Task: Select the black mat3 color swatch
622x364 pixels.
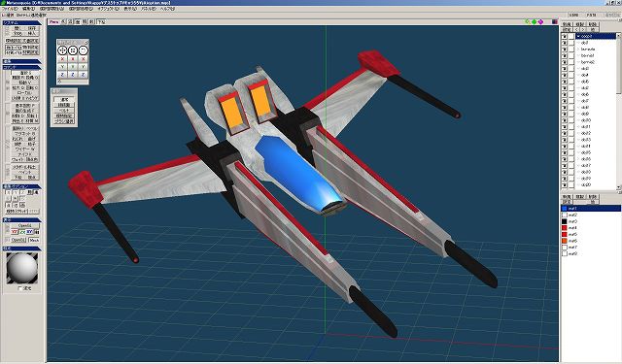Action: 565,221
